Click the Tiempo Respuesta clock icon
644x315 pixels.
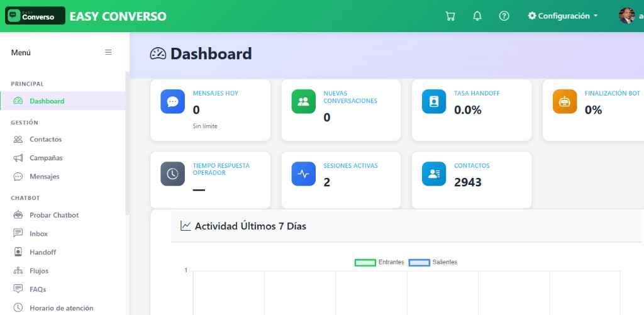tap(172, 174)
